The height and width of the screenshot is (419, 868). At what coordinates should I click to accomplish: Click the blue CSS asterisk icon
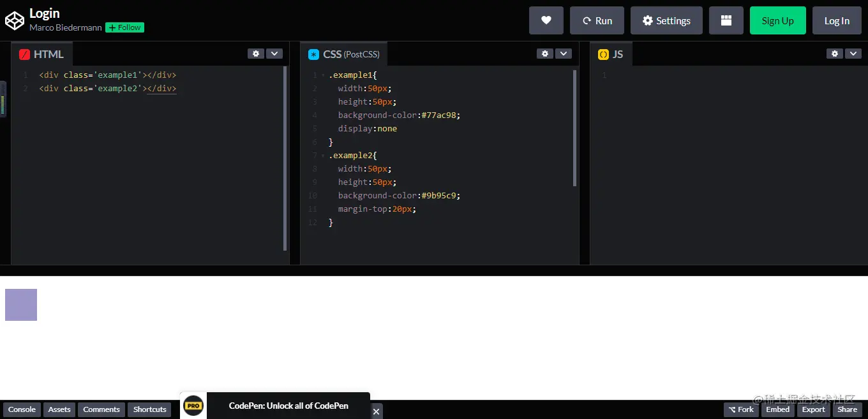tap(313, 54)
